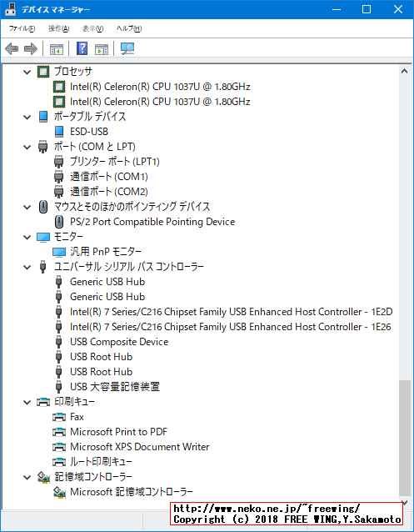Image resolution: width=414 pixels, height=532 pixels.
Task: Select the first USB Root Hub entry
Action: coord(101,357)
